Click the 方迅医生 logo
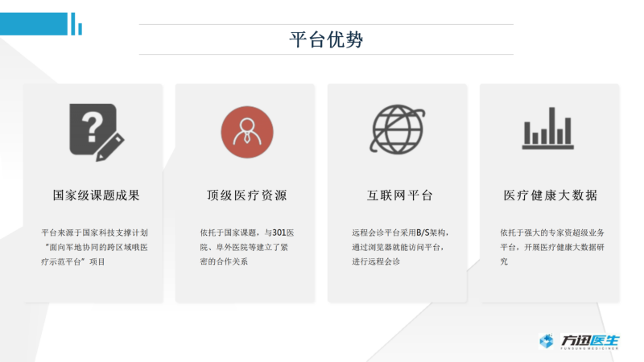Image resolution: width=644 pixels, height=362 pixels. point(579,341)
